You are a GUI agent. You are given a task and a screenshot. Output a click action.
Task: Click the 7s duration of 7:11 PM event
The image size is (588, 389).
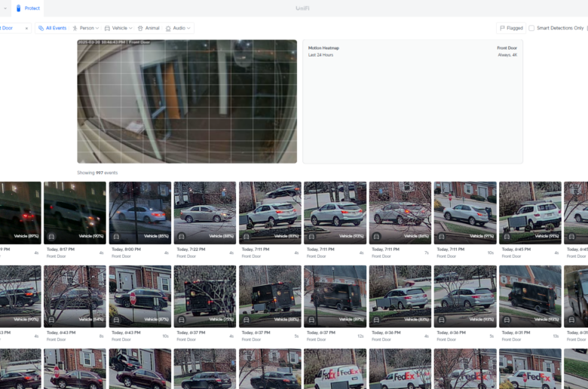(427, 253)
